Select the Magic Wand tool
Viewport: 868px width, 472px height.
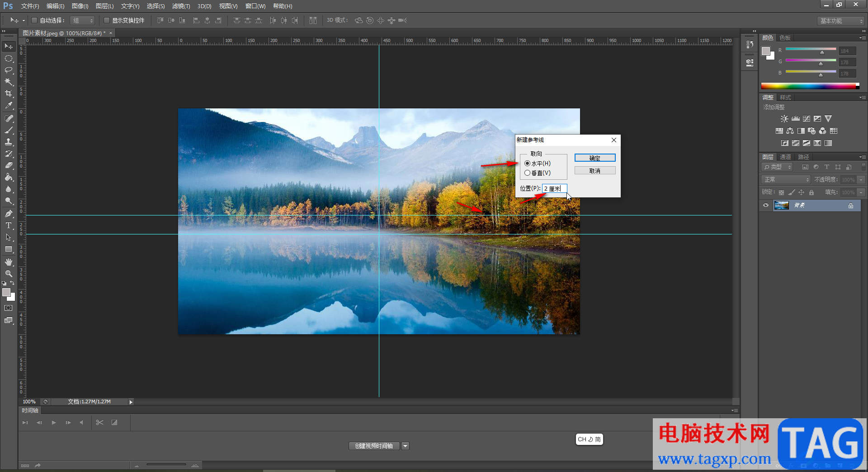click(9, 82)
